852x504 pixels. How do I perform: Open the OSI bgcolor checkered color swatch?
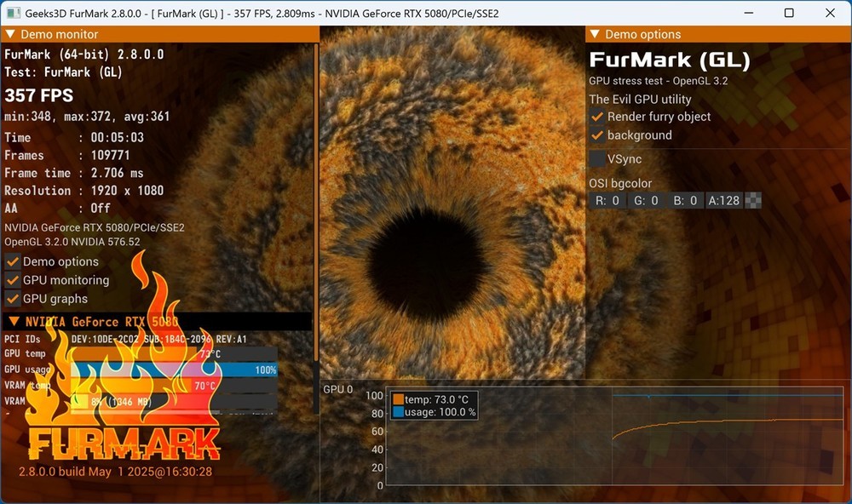753,200
